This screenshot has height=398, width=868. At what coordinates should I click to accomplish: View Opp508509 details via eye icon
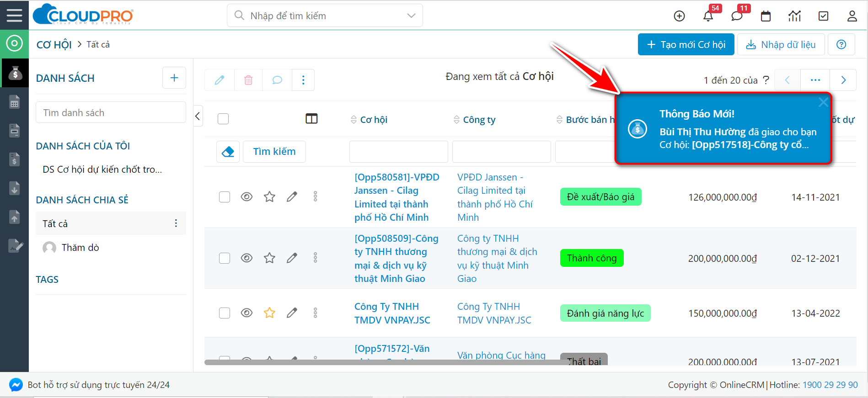pos(246,258)
